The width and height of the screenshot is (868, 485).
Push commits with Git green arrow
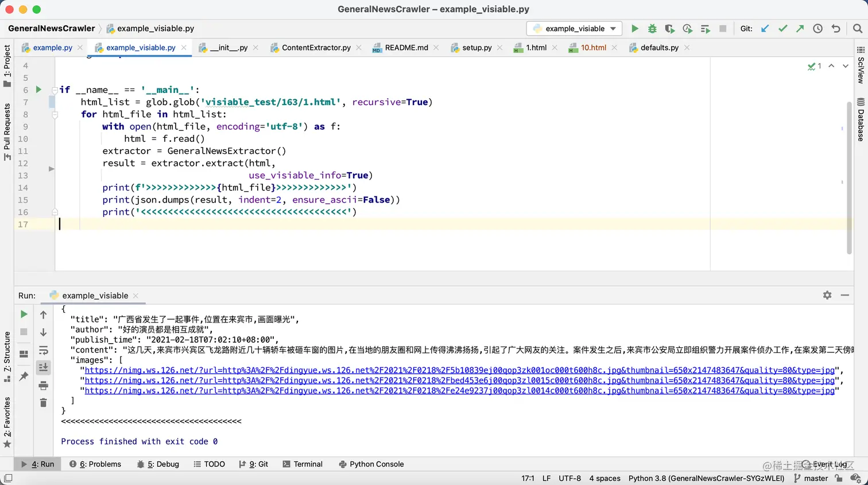pos(800,29)
